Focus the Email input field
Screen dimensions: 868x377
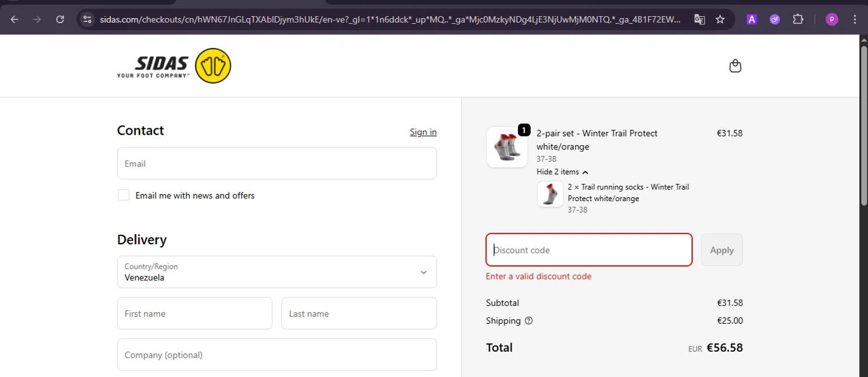pos(277,163)
